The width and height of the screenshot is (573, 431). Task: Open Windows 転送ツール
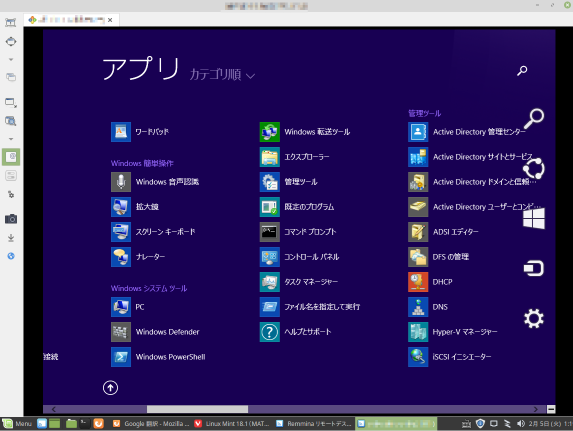[x=305, y=132]
